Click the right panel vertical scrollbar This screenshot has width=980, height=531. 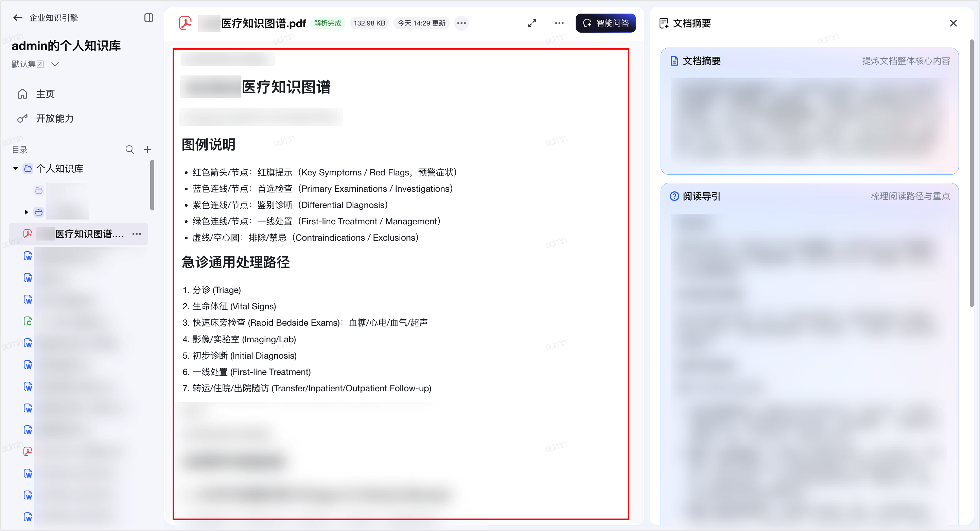(x=972, y=173)
